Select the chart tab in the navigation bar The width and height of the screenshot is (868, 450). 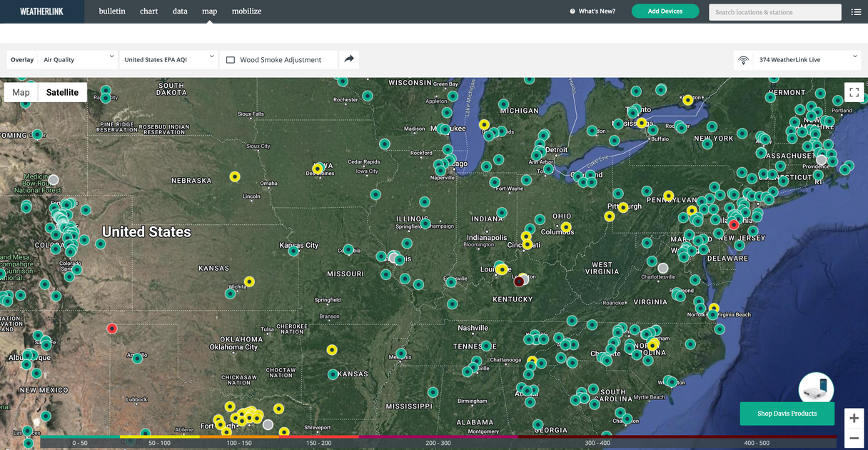click(x=148, y=11)
